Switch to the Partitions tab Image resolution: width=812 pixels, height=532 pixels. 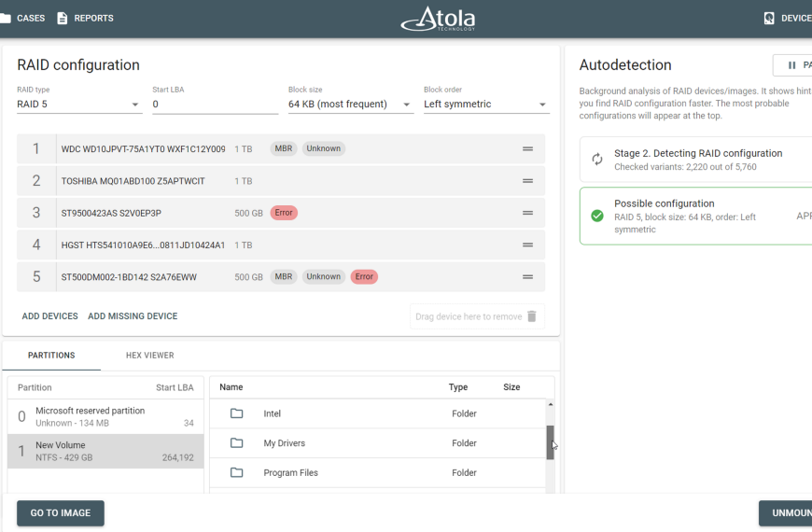pos(51,356)
